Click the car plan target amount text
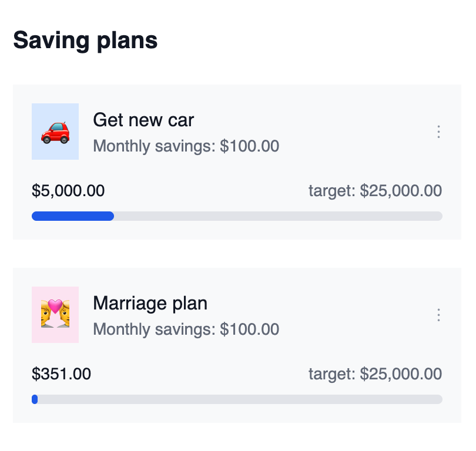Screen dimensions: 476x451 [x=376, y=191]
